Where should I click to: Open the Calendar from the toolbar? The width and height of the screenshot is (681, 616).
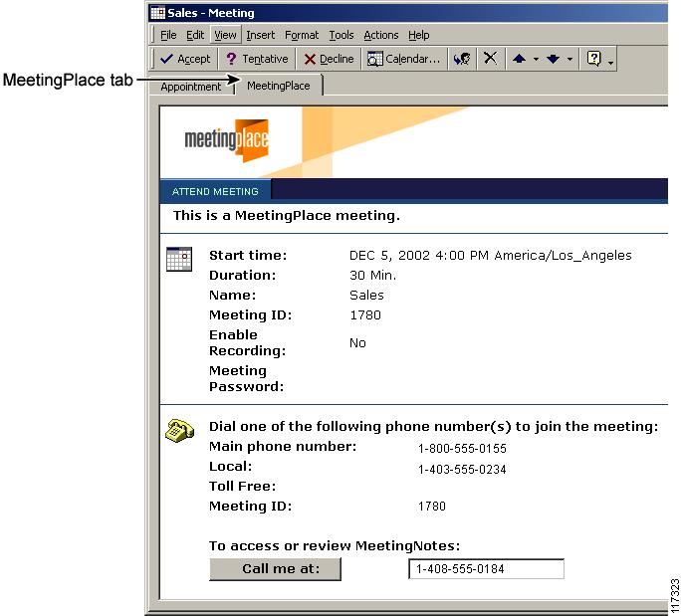[x=403, y=59]
